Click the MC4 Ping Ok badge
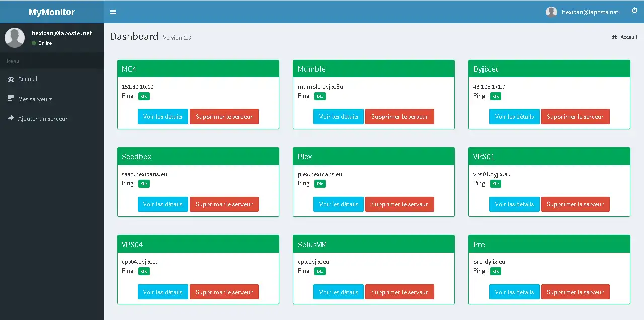 tap(144, 96)
